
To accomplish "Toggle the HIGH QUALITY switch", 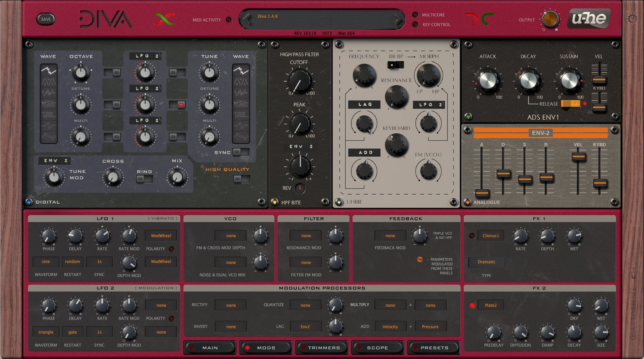I will click(242, 179).
